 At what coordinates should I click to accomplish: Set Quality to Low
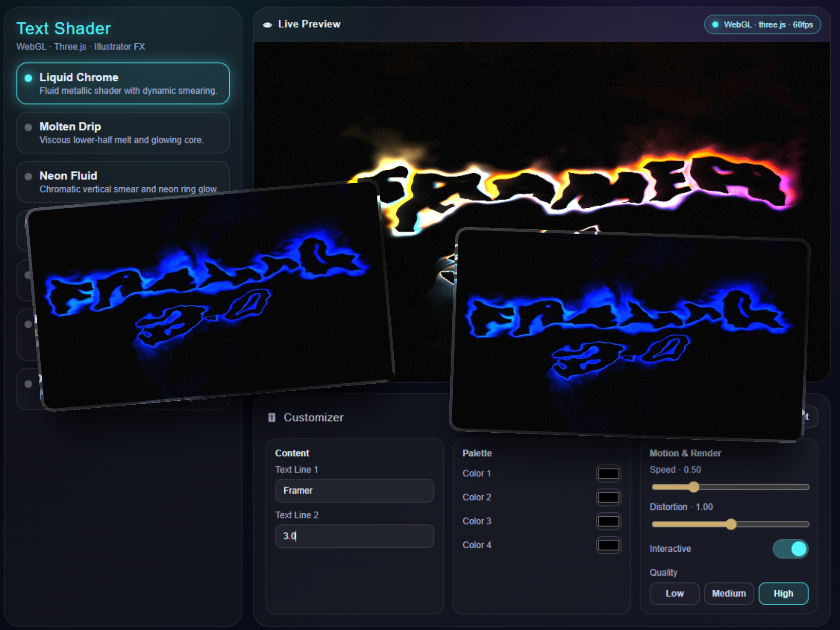(x=675, y=593)
